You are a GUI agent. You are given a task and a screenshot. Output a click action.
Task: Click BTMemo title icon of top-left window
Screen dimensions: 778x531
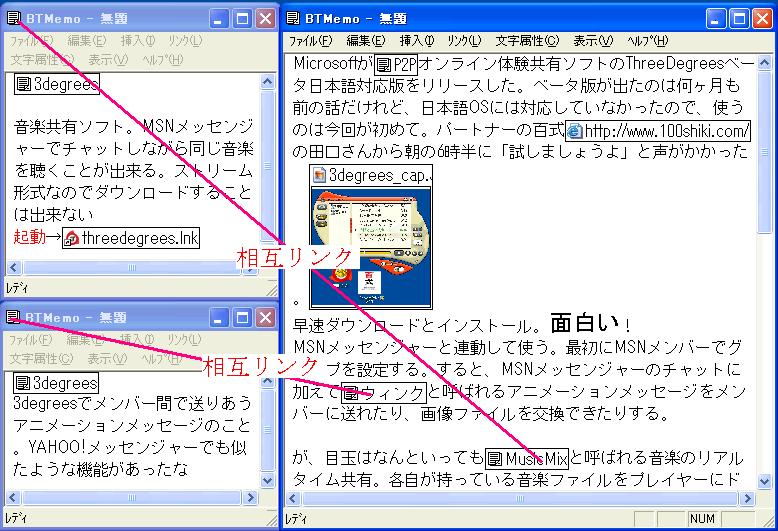click(x=14, y=18)
